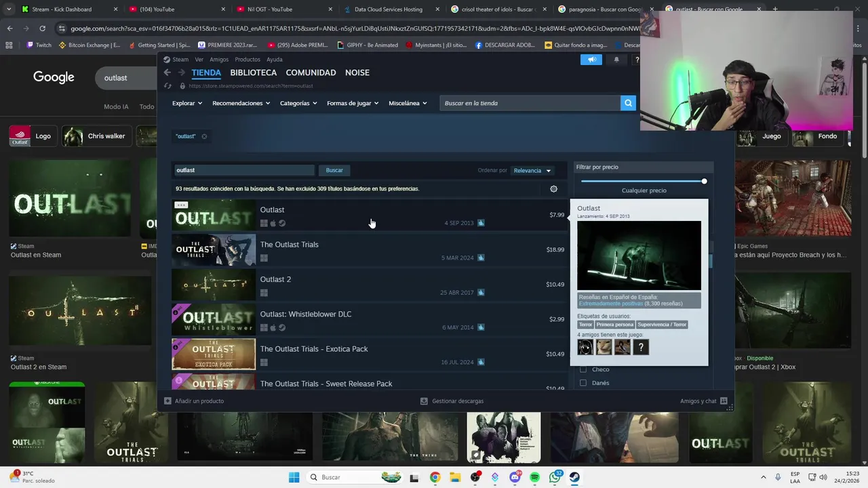This screenshot has width=868, height=488.
Task: Show hidden system tray icons
Action: coord(764,477)
